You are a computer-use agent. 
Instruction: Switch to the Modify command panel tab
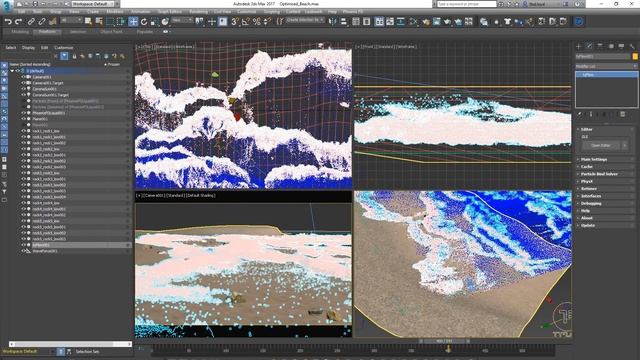click(589, 46)
